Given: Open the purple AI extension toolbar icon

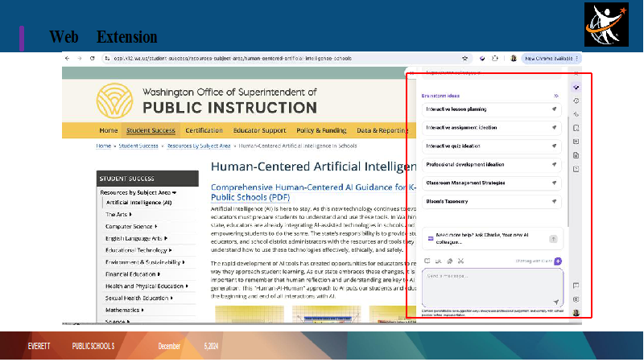Looking at the screenshot, I should [482, 58].
